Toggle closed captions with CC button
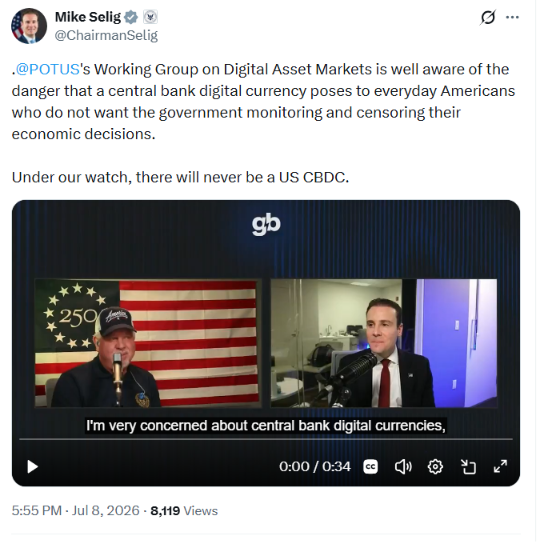 pyautogui.click(x=370, y=467)
